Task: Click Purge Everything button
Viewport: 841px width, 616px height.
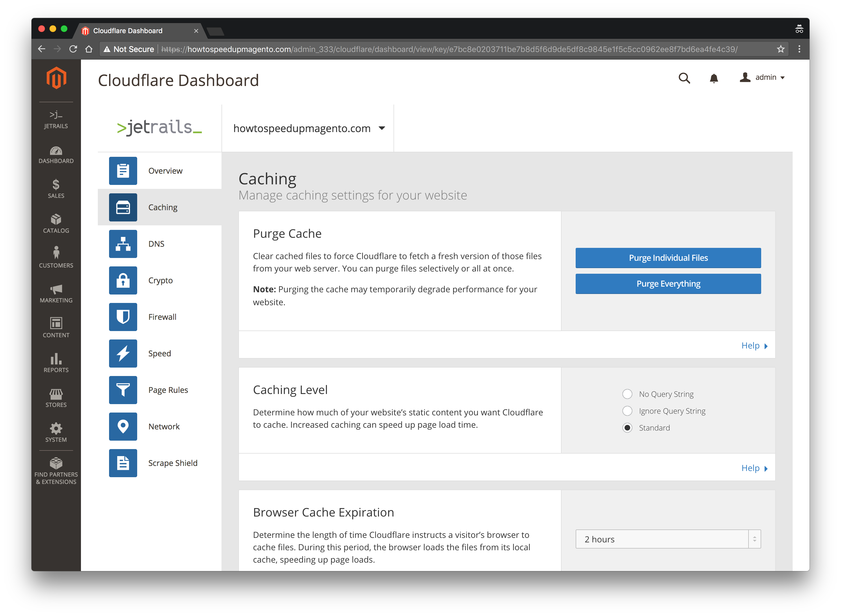Action: tap(668, 284)
